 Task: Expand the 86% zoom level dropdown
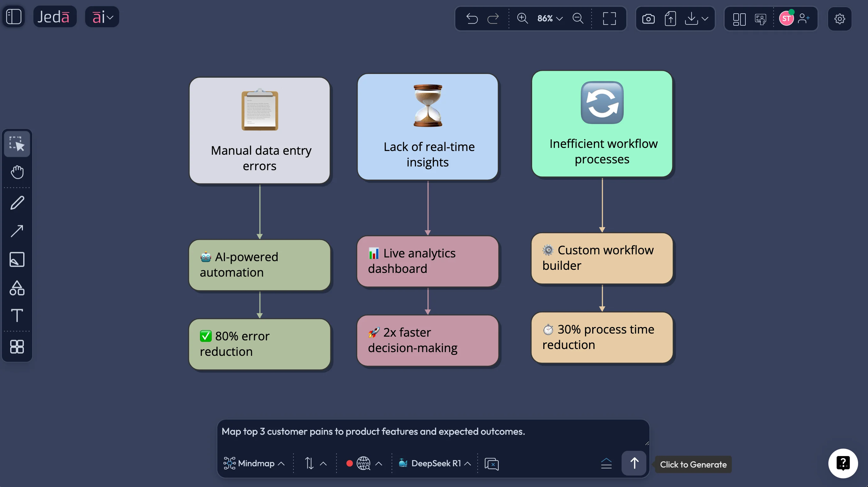coord(550,19)
